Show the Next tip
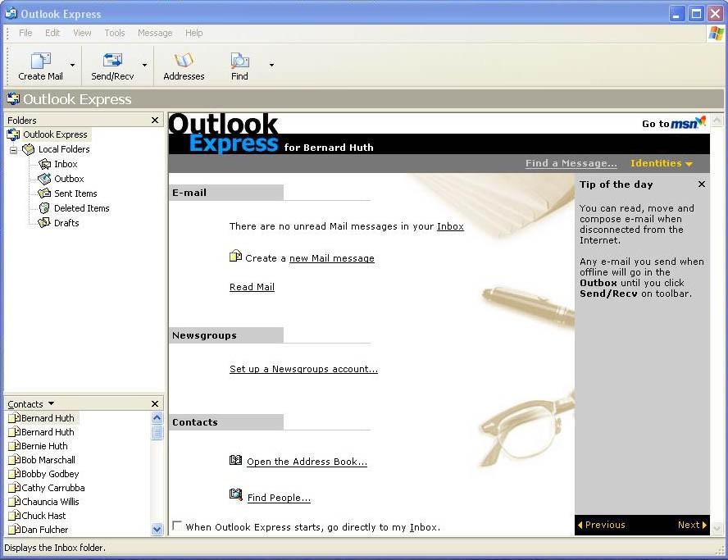This screenshot has width=728, height=560. tap(692, 526)
